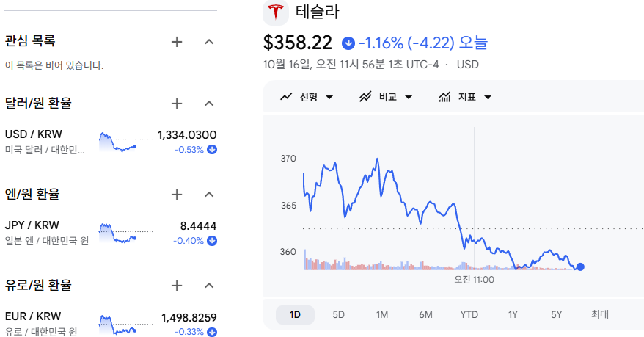Viewport: 644px width, 337px height.
Task: Collapse the 유로/원 환율 section
Action: pos(209,285)
